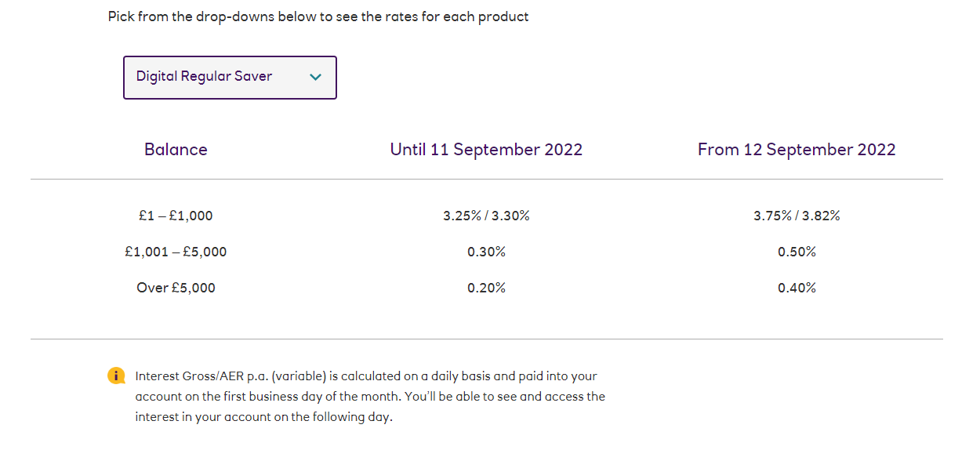Click the yellow information icon
980x450 pixels.
pyautogui.click(x=116, y=376)
